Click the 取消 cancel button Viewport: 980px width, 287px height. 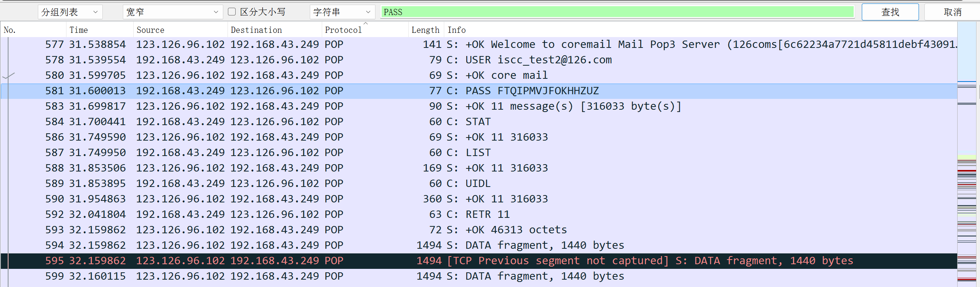click(x=952, y=12)
